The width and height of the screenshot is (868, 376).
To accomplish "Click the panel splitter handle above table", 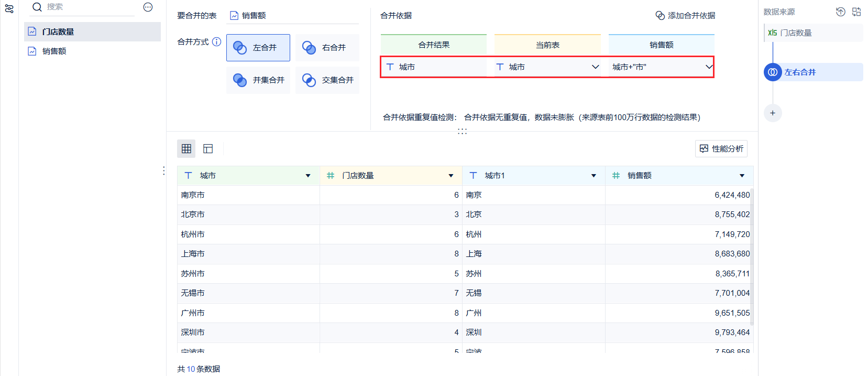I will click(x=462, y=132).
